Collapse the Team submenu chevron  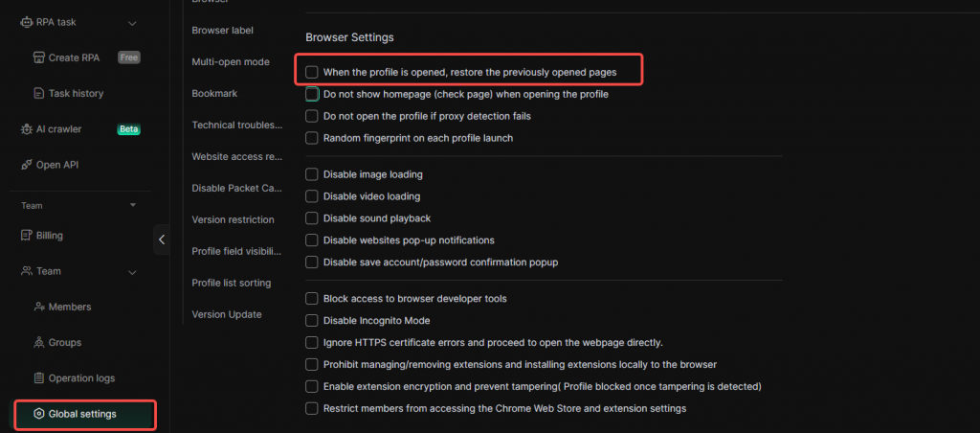(132, 272)
